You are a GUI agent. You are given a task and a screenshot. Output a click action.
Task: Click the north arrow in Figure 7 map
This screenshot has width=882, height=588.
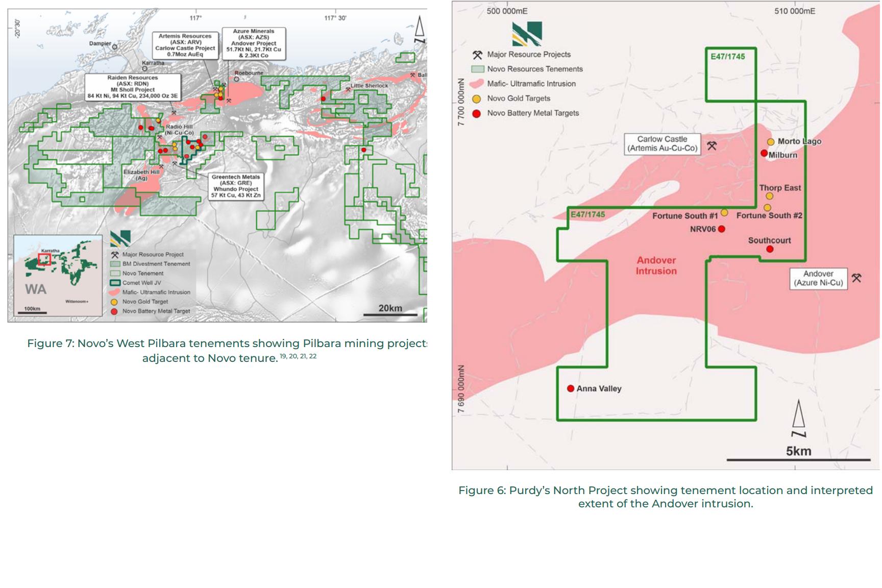coord(419,30)
